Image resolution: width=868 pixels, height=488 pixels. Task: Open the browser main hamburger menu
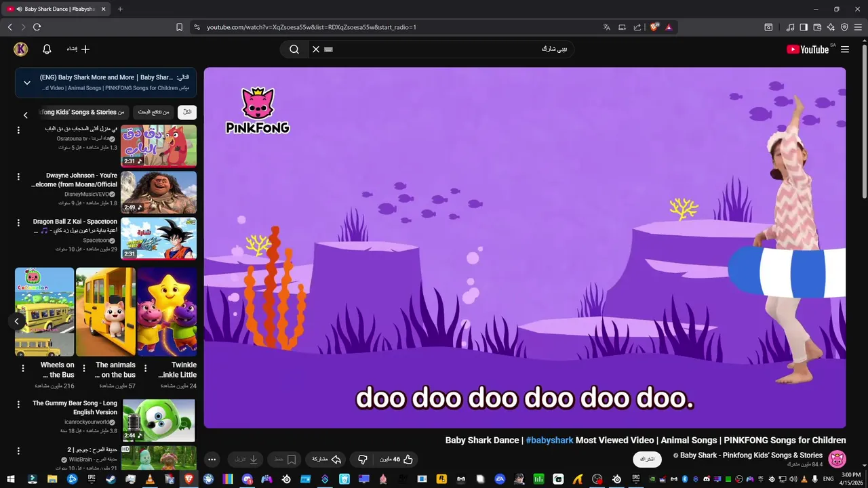[858, 27]
